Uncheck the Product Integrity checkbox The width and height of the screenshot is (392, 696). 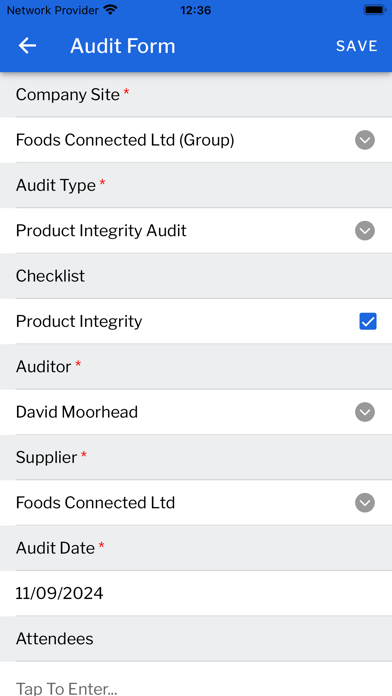[x=368, y=321]
